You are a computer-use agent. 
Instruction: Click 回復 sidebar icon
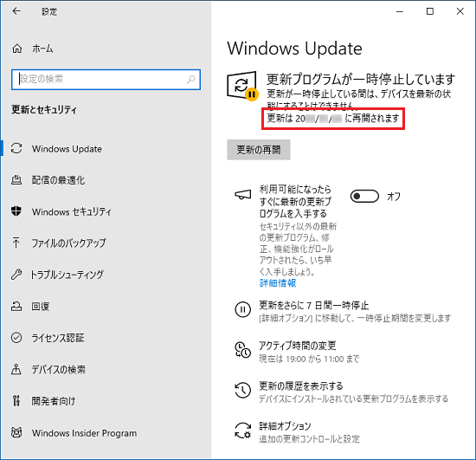coord(16,307)
